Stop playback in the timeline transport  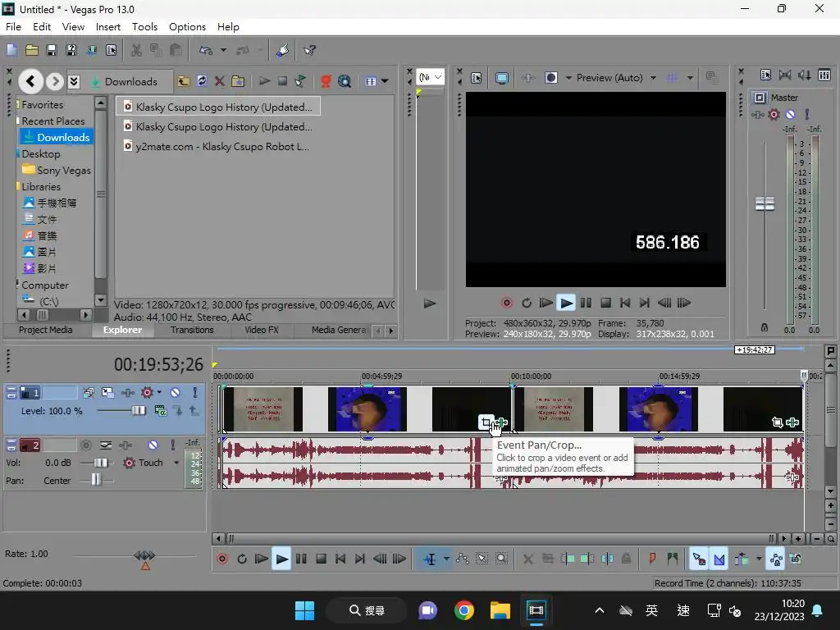(321, 559)
